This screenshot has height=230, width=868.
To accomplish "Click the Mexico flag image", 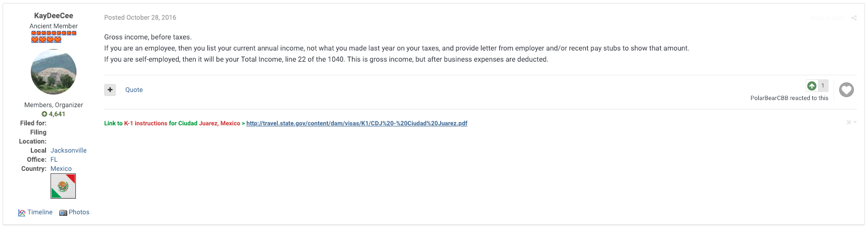I will (x=63, y=186).
